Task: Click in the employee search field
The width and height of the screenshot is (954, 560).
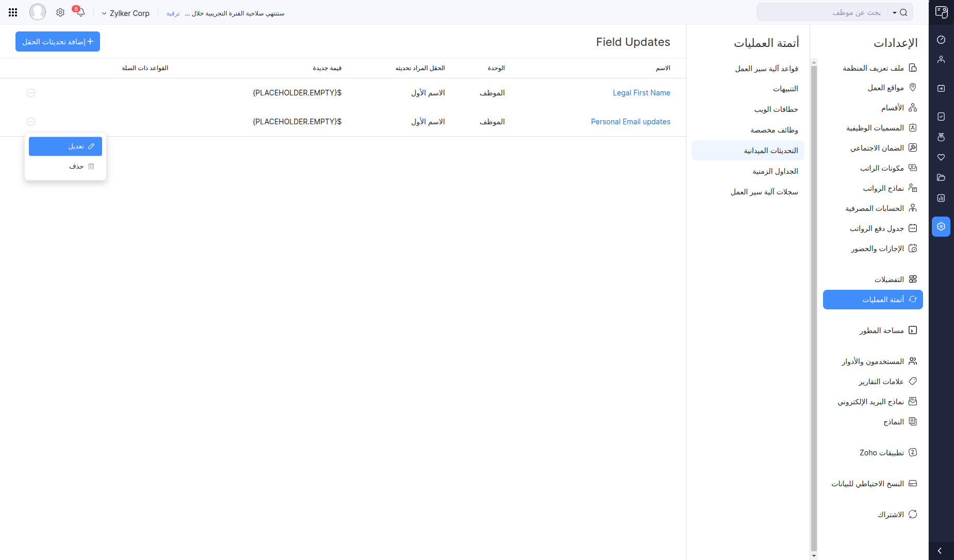Action: (825, 12)
